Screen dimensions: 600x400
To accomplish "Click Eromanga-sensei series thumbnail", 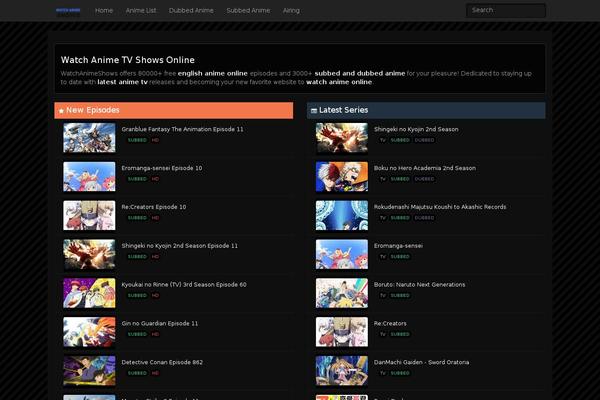I will pos(342,254).
